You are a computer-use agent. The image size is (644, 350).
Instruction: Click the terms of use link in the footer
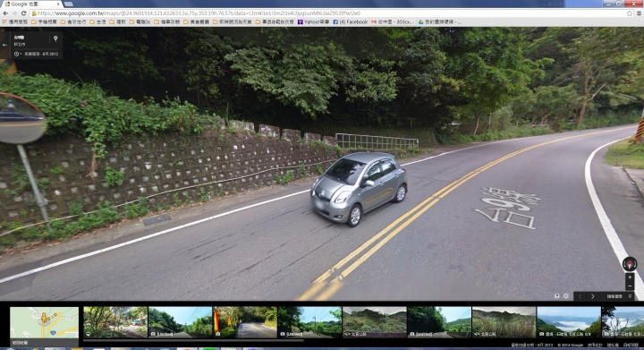[594, 345]
